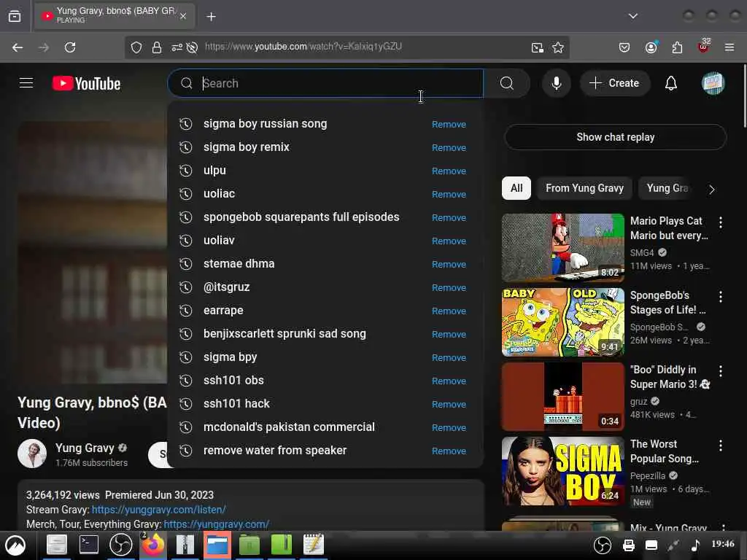Open the account avatar menu
This screenshot has width=747, height=560.
pyautogui.click(x=713, y=83)
